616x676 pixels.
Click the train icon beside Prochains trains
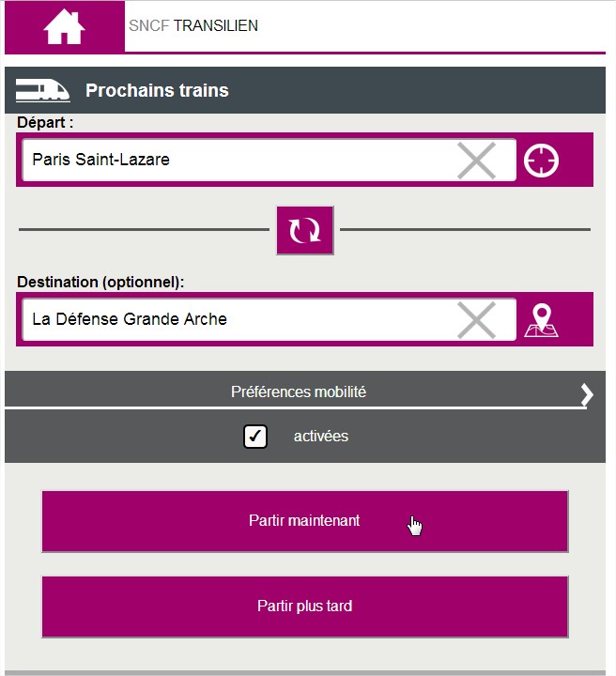tap(42, 90)
